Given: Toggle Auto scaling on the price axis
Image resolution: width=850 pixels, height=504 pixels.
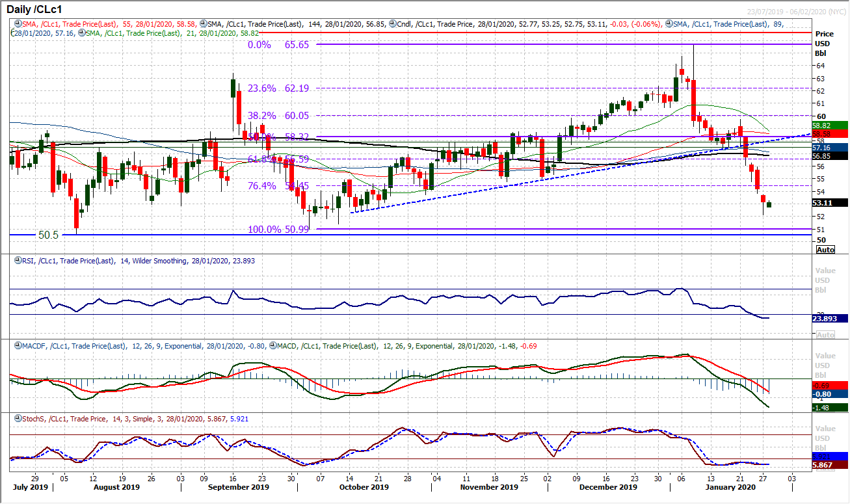Looking at the screenshot, I should coord(825,249).
